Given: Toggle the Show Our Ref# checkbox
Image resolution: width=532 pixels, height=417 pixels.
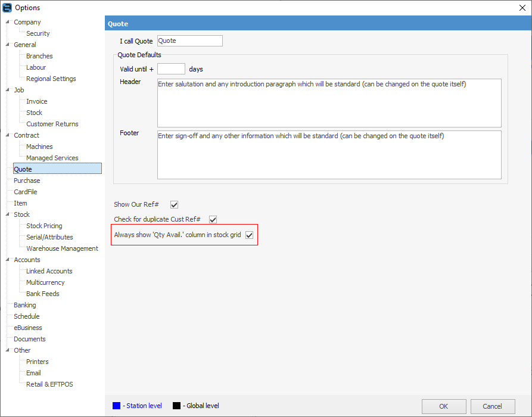Looking at the screenshot, I should (175, 205).
